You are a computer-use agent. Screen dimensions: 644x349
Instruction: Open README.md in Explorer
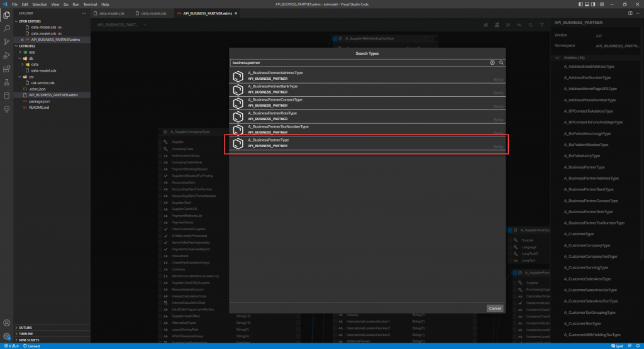[39, 108]
